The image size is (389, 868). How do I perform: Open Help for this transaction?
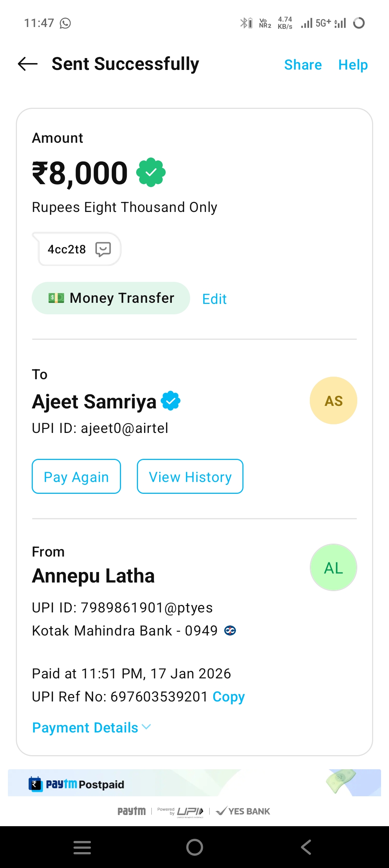pyautogui.click(x=353, y=65)
